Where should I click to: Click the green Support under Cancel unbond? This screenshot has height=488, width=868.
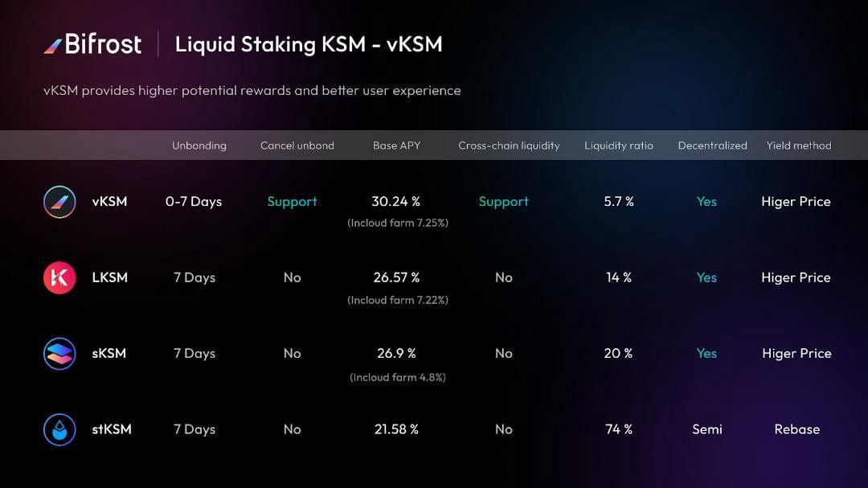click(x=293, y=202)
